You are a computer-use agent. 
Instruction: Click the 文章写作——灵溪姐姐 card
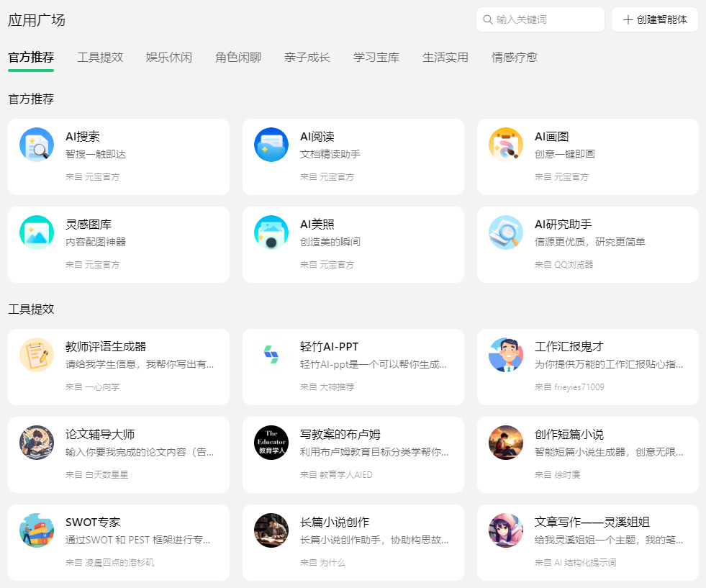click(587, 538)
